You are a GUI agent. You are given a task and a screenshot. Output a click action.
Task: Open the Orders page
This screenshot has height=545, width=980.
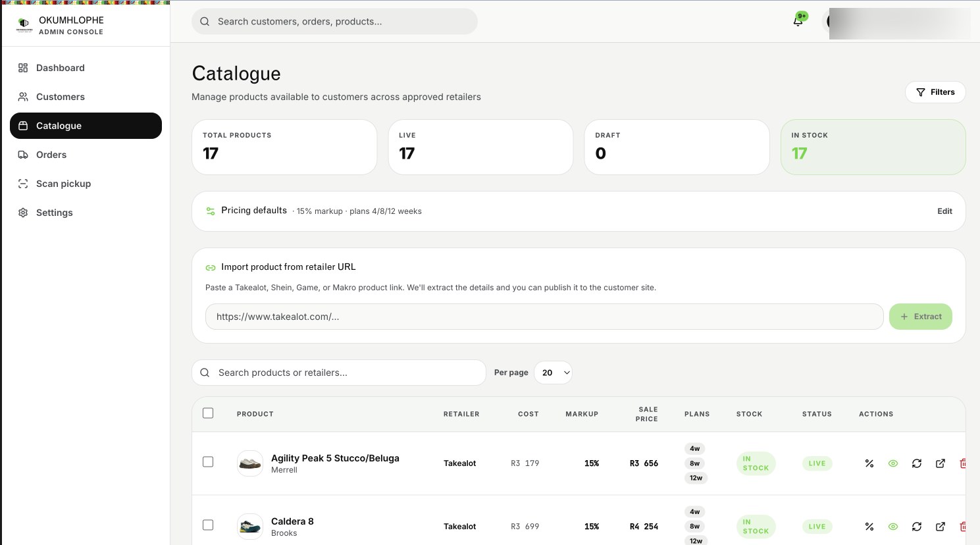(x=86, y=155)
